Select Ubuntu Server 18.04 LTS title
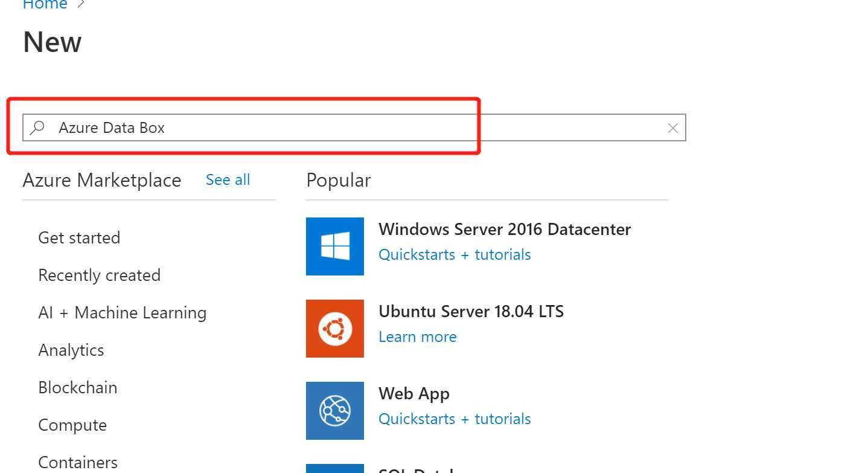Image resolution: width=868 pixels, height=473 pixels. [x=471, y=312]
